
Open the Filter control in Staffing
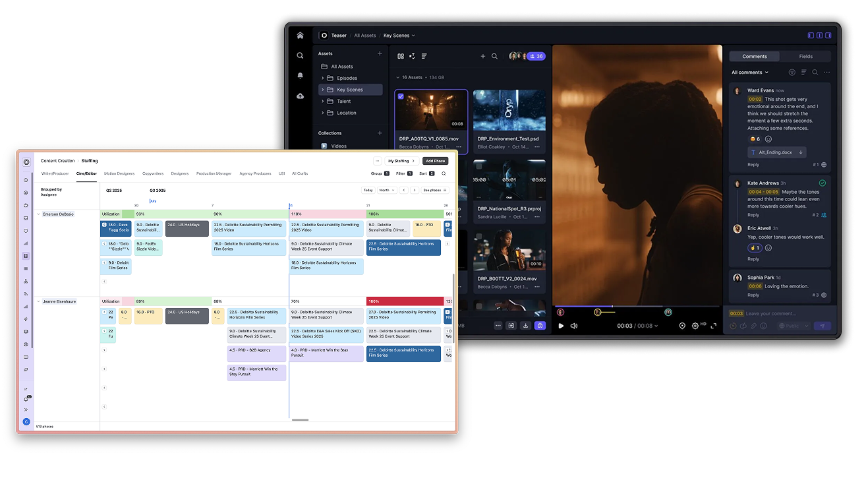pyautogui.click(x=404, y=173)
